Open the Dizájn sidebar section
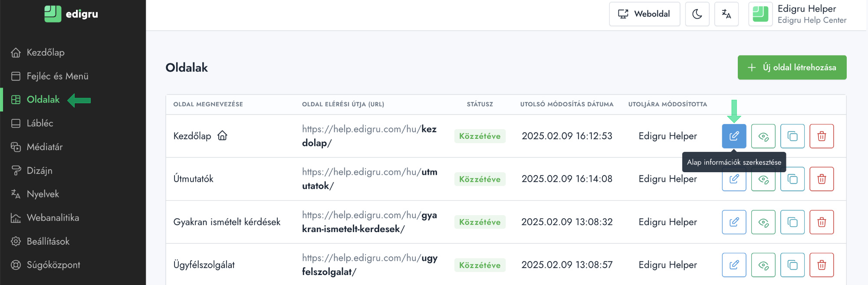Viewport: 868px width, 285px height. (x=39, y=170)
